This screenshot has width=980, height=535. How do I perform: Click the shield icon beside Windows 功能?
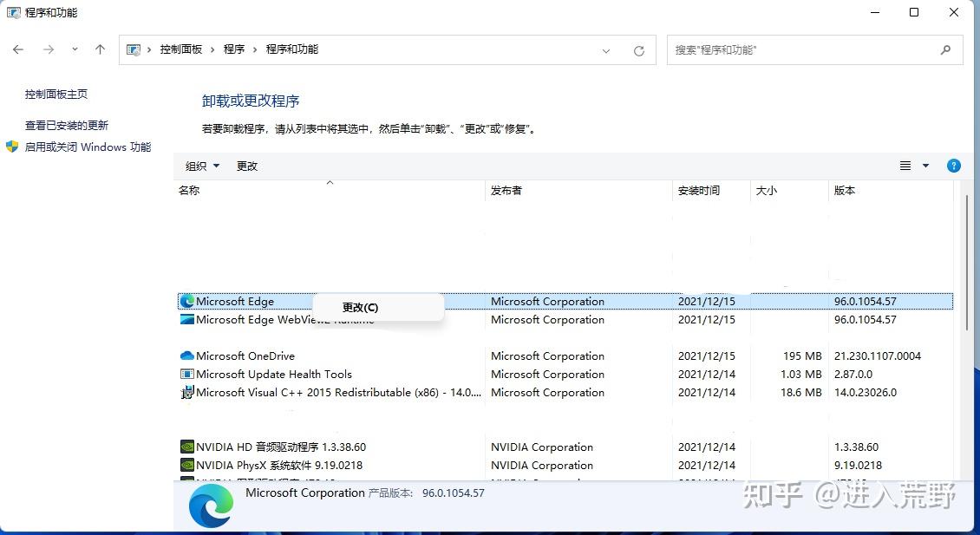[x=12, y=147]
